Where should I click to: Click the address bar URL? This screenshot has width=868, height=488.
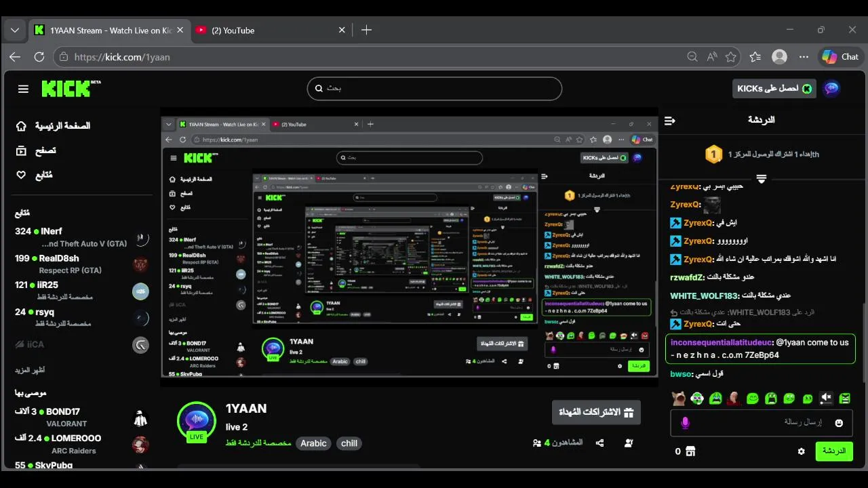coord(122,57)
